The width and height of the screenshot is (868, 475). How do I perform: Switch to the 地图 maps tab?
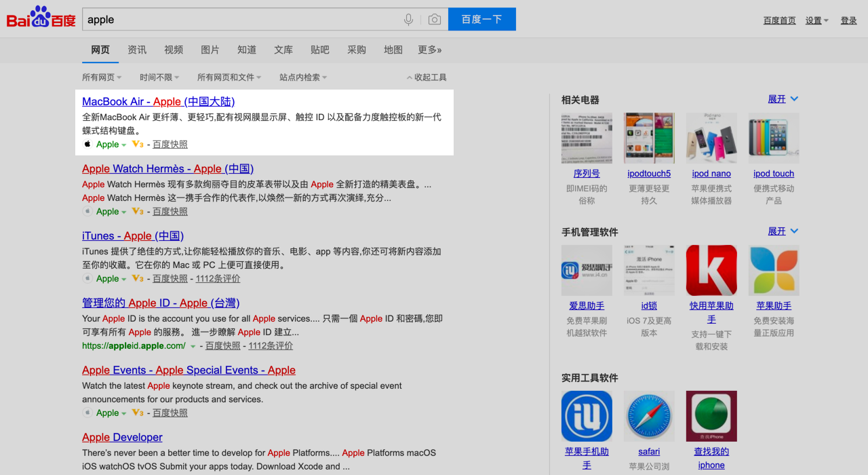(x=393, y=50)
